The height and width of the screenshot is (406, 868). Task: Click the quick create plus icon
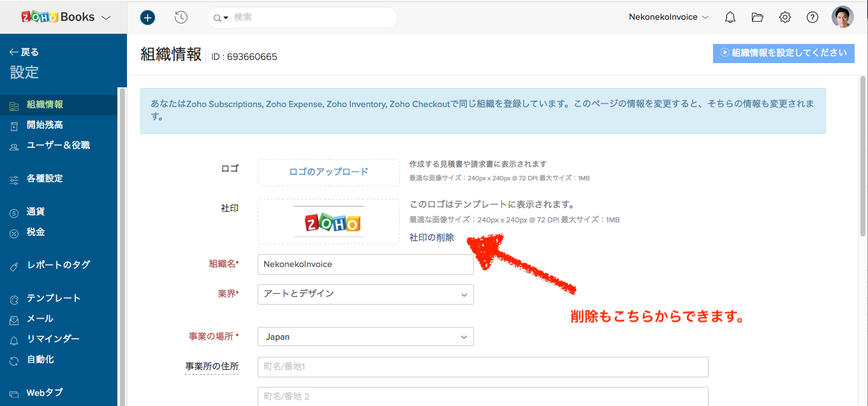(x=147, y=18)
